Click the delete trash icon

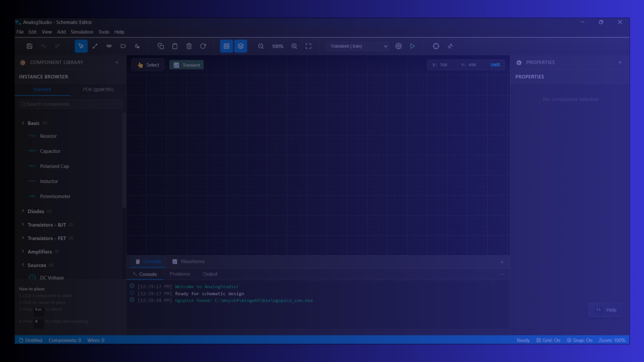coord(189,46)
